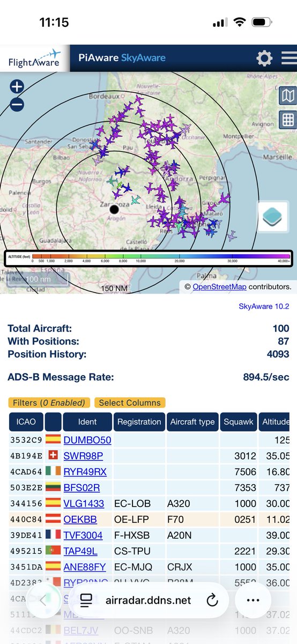Click the French flag in TVF3004 row
Screen dimensions: 297x644
click(x=53, y=535)
